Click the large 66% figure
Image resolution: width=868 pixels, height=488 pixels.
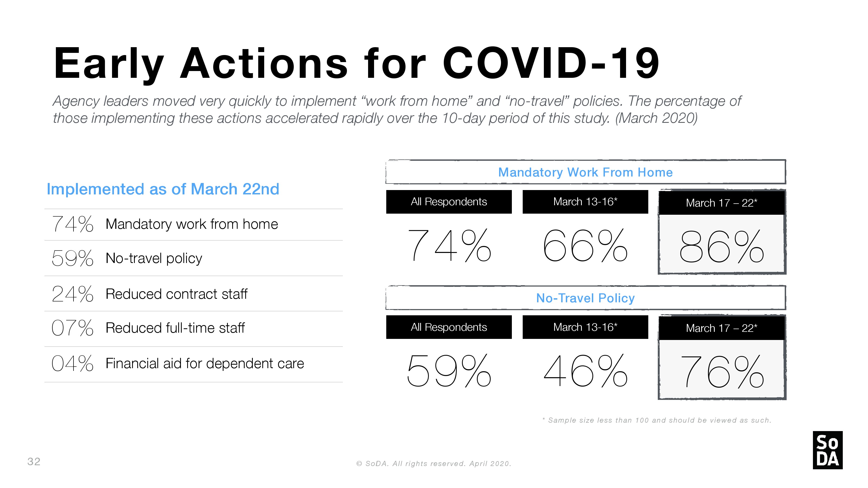[x=585, y=245]
